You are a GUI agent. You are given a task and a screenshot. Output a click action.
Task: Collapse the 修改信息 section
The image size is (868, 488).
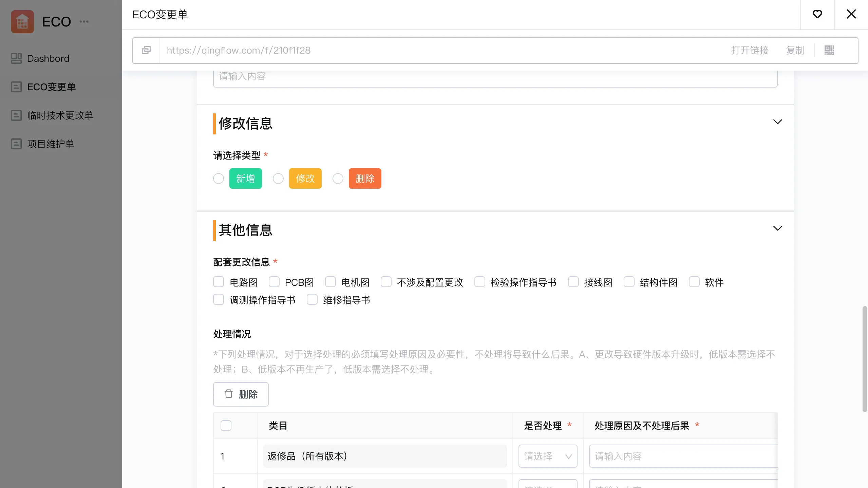pos(777,122)
